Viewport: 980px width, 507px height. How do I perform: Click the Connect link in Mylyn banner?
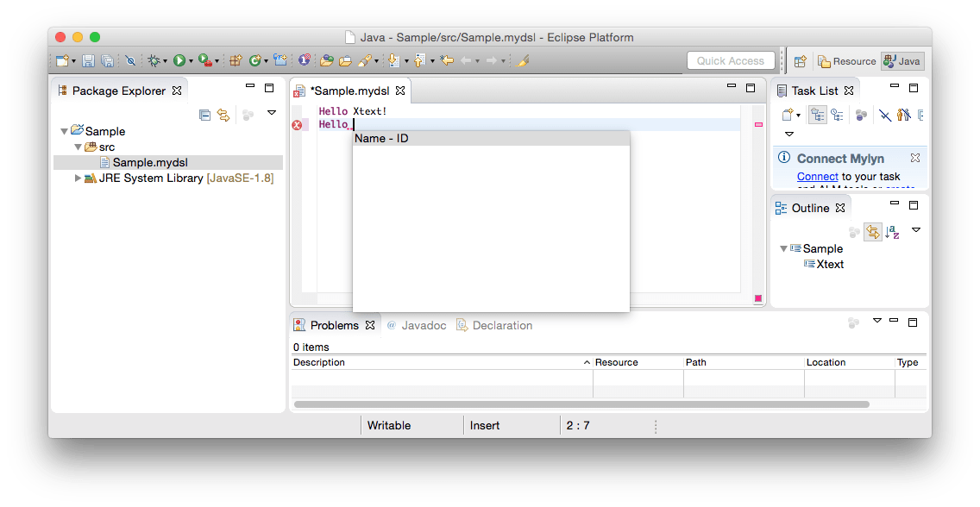coord(817,176)
